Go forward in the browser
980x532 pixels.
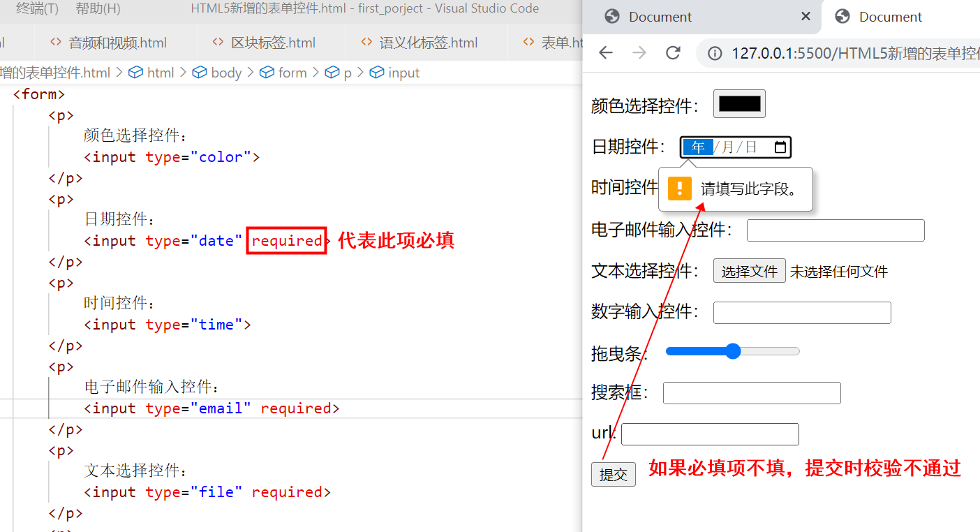(639, 53)
